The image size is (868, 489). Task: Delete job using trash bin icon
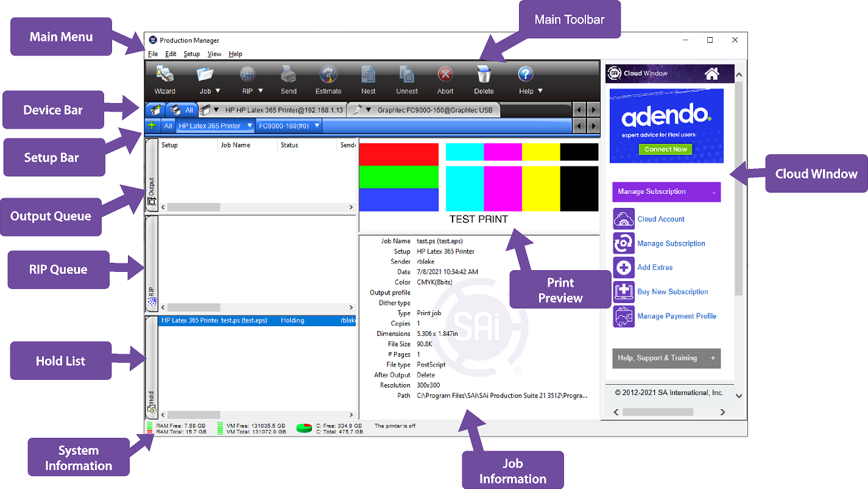pyautogui.click(x=484, y=74)
